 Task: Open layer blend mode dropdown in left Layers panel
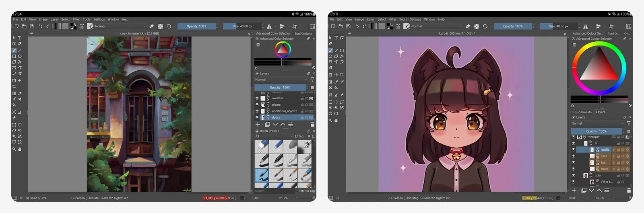tap(281, 80)
